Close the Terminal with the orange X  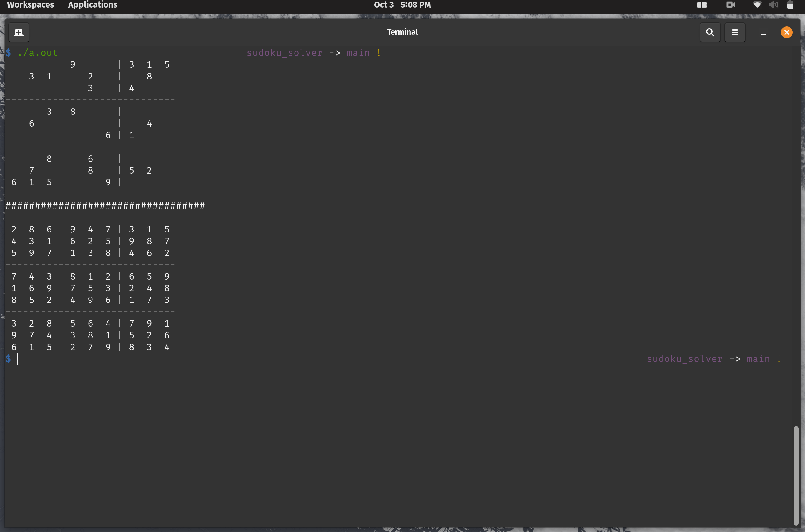pos(786,32)
